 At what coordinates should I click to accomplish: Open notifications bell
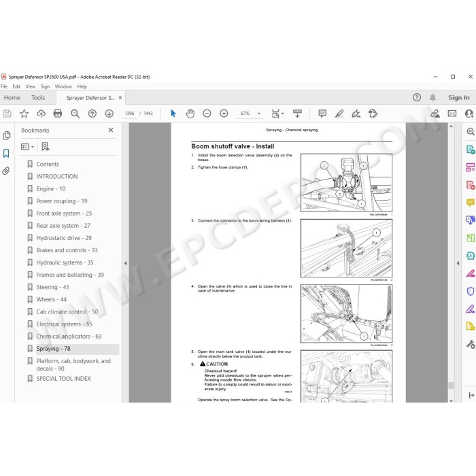click(x=432, y=97)
